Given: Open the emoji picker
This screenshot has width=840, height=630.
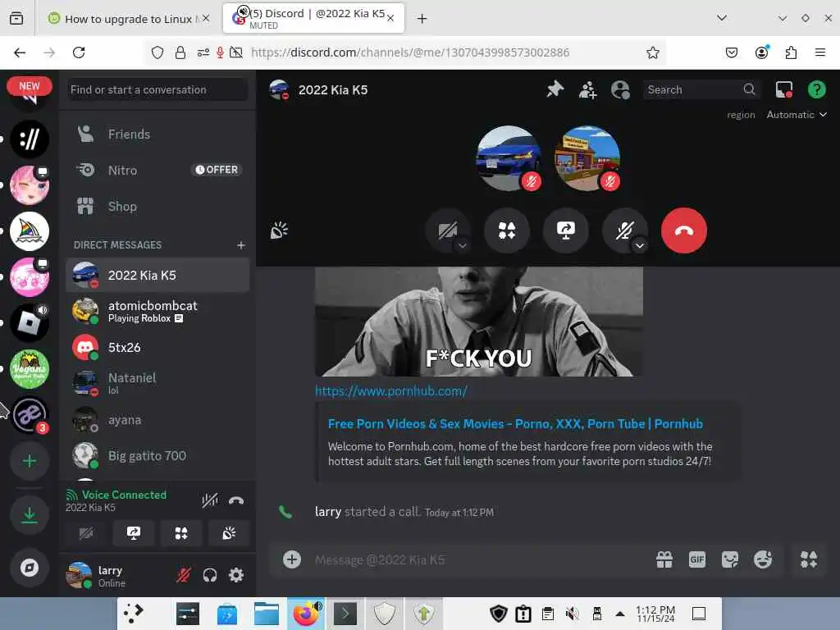Looking at the screenshot, I should coord(763,559).
